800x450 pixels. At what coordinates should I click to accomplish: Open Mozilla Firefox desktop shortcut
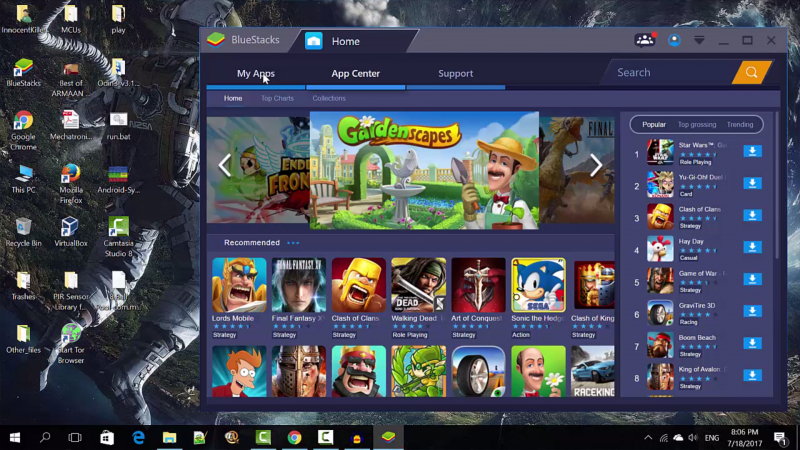pos(70,184)
